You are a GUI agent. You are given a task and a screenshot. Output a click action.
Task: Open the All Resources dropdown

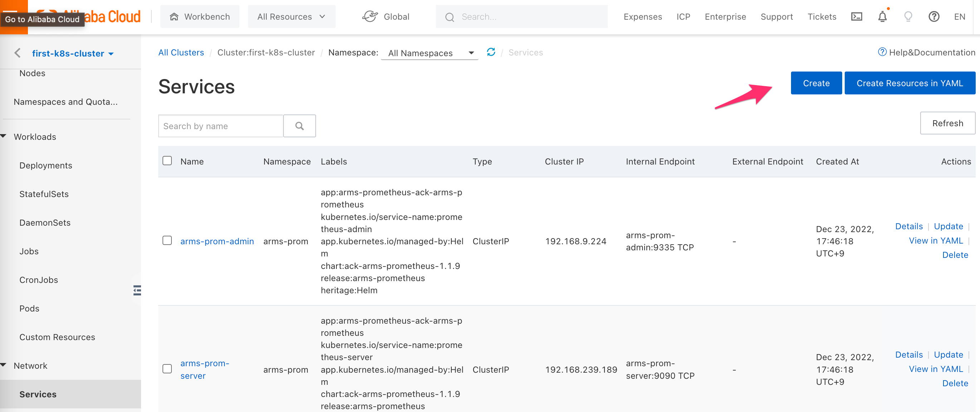click(x=291, y=17)
